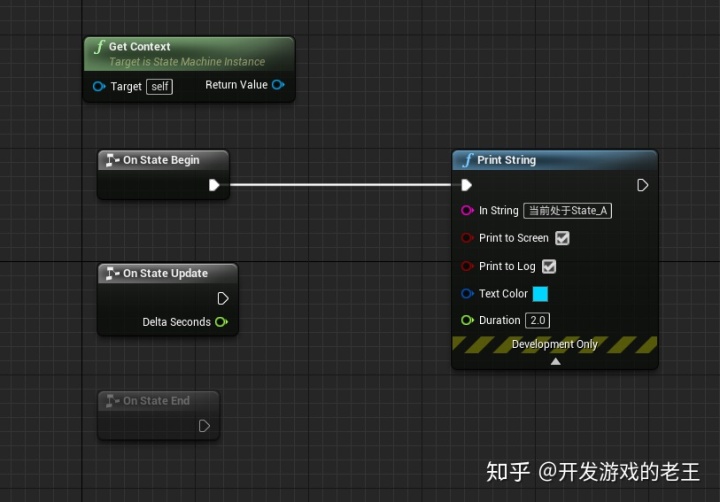Click the Get Context Return Value output pin
Screen dimensions: 720x502
tap(278, 85)
